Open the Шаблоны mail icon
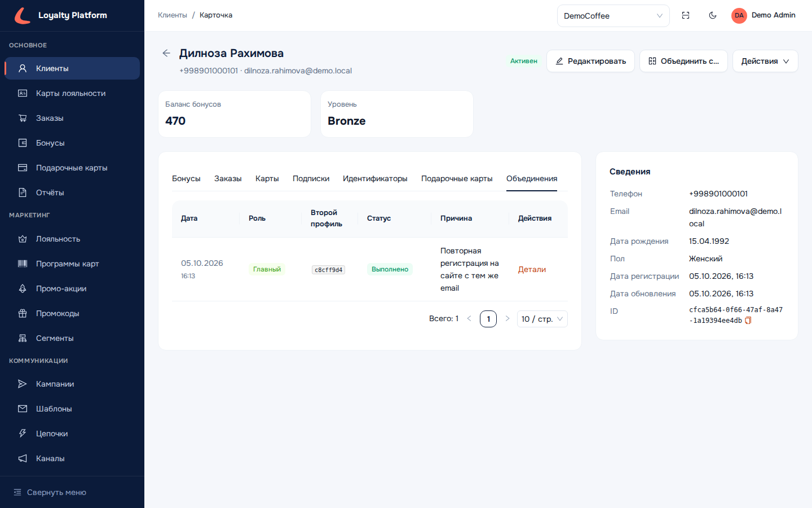812x508 pixels. (x=23, y=409)
